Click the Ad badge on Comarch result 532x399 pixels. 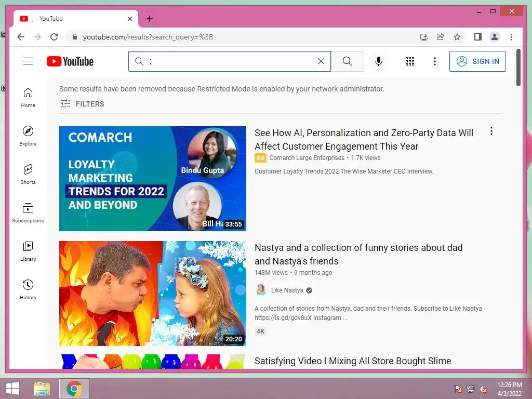[x=260, y=158]
